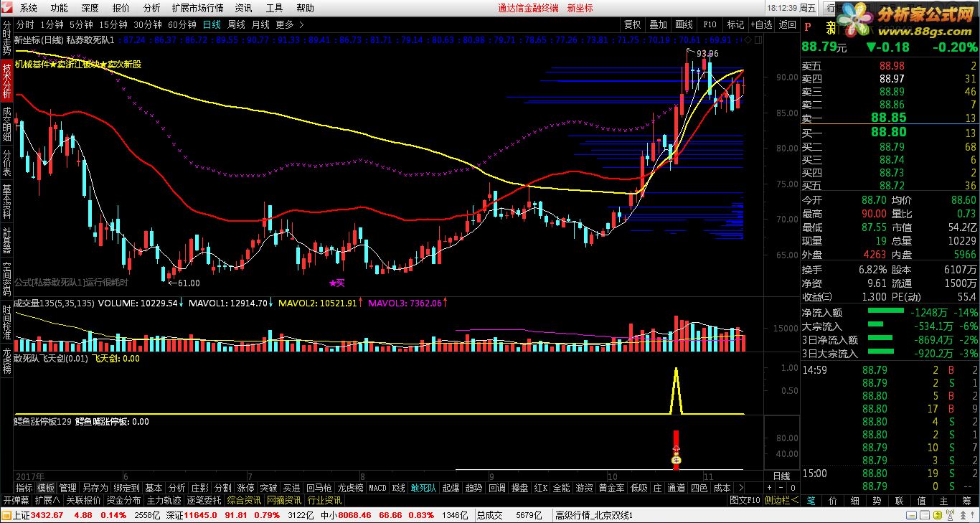Select the 黄金率 indicator tab

point(611,488)
